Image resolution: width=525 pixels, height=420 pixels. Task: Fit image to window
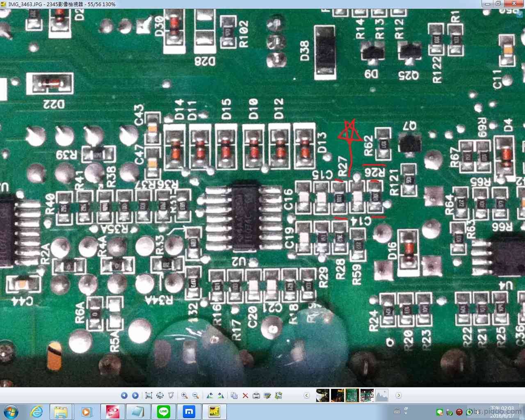pos(160,395)
